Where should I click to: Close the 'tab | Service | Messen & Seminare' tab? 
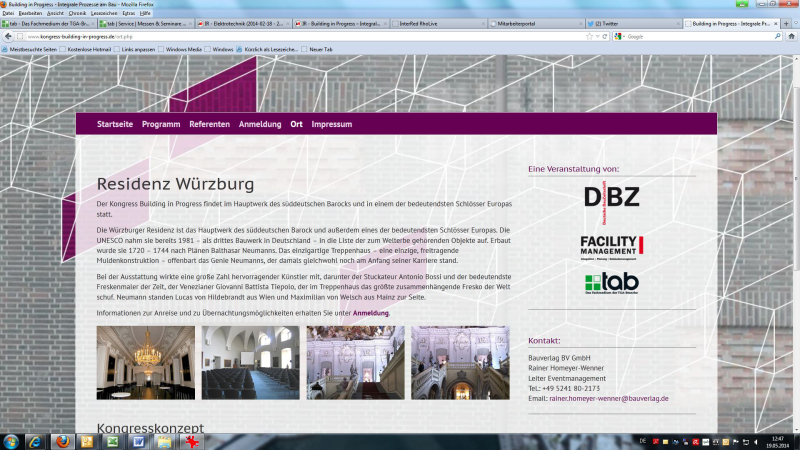tap(190, 23)
